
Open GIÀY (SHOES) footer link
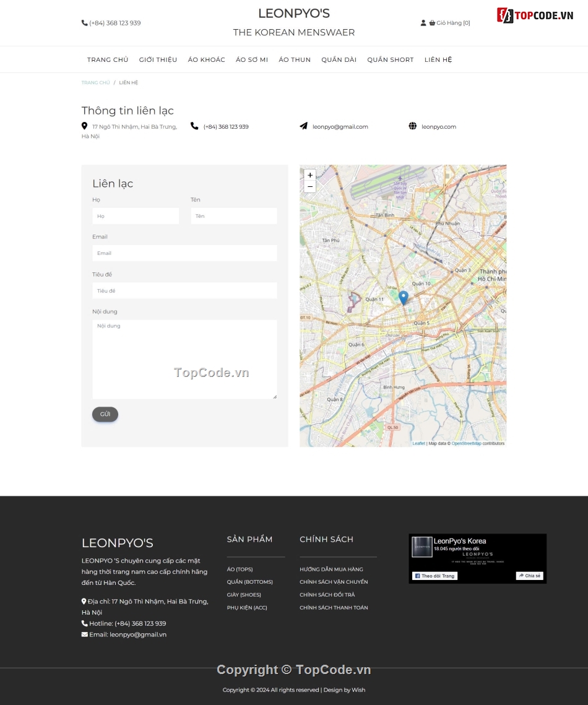coord(244,595)
